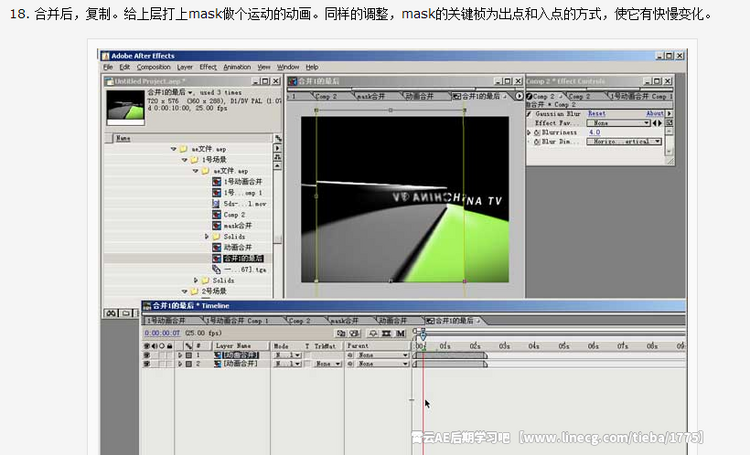The image size is (750, 455).
Task: Toggle the frame blending button in Timeline
Action: [x=386, y=333]
